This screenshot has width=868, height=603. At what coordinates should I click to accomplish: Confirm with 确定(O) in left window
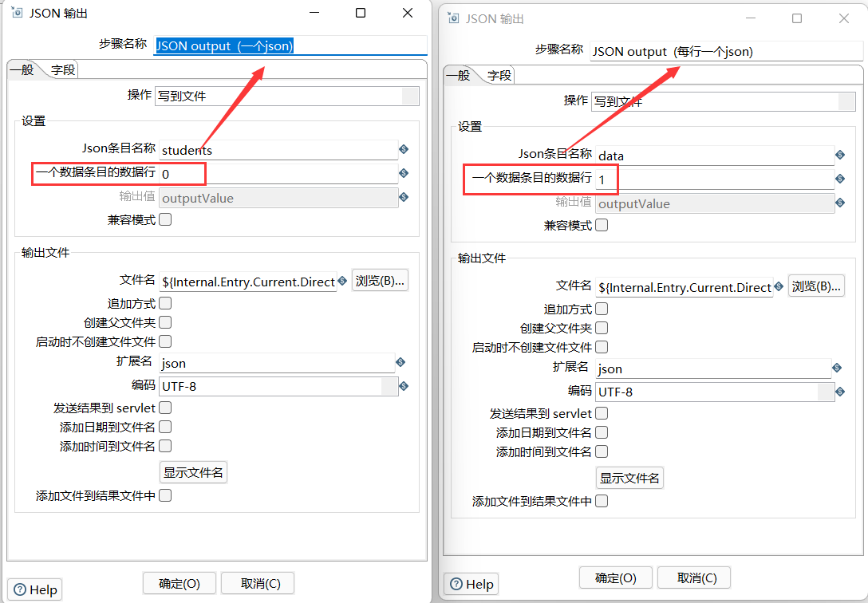(180, 583)
